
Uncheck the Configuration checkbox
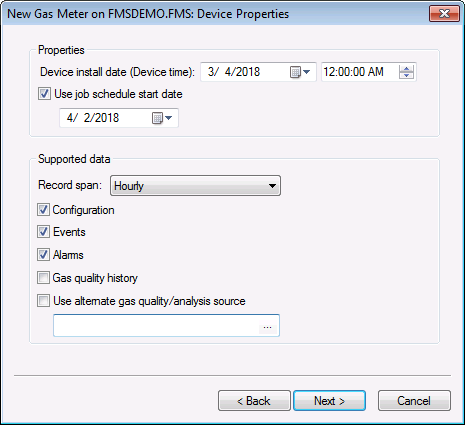click(43, 210)
